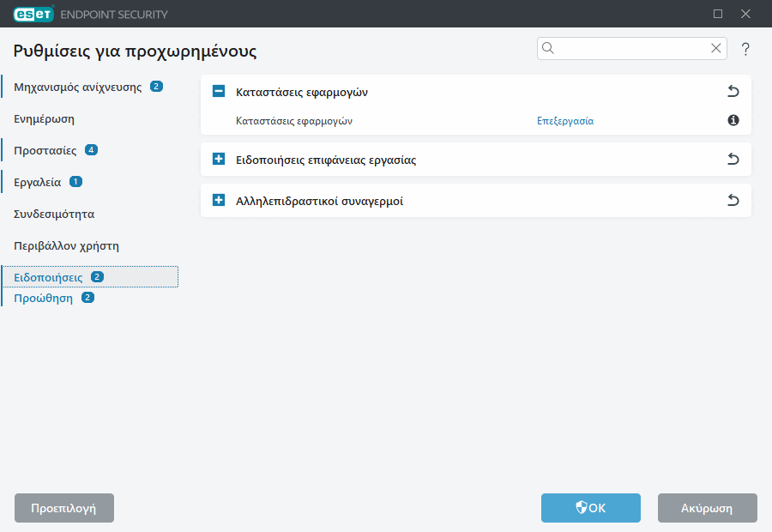Expand Αλληλεπιδραστικοί συναγερμοί section
The width and height of the screenshot is (772, 532).
[x=219, y=200]
